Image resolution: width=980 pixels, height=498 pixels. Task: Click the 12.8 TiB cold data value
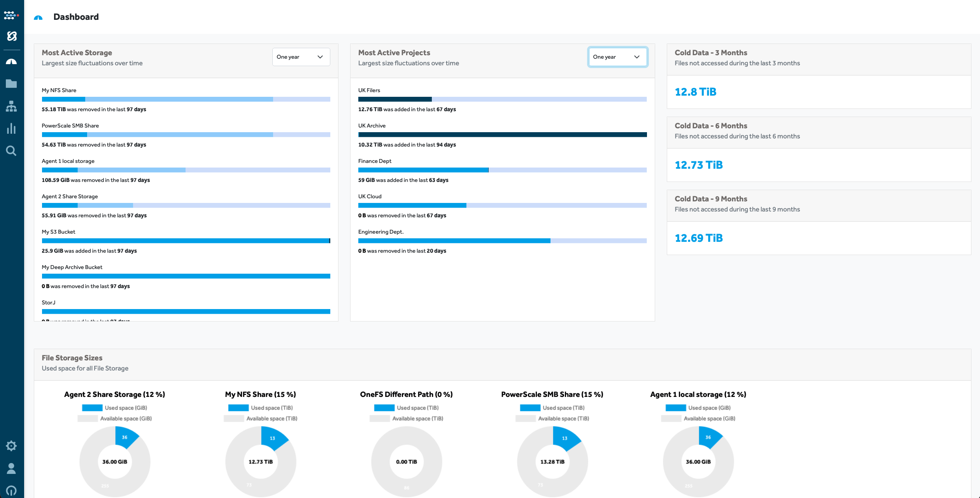click(x=695, y=92)
